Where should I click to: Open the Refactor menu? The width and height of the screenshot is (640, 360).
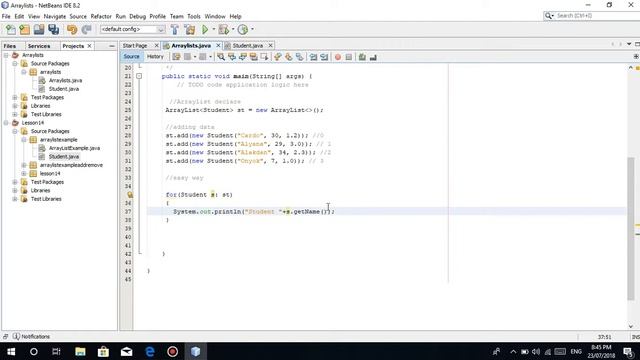click(101, 16)
